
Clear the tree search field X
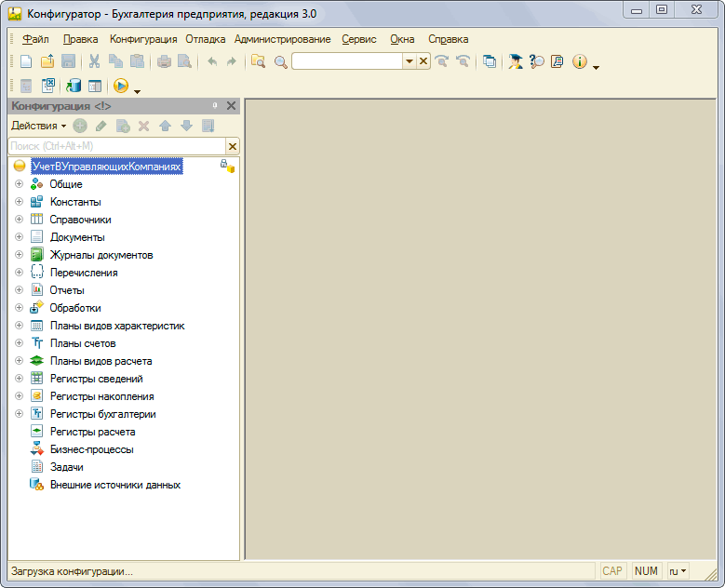[x=233, y=147]
